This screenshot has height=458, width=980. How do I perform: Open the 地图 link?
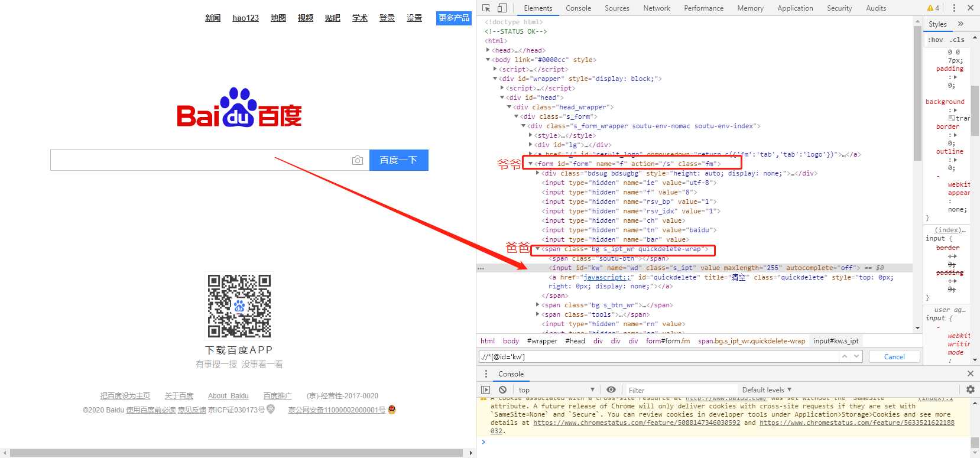click(x=278, y=18)
